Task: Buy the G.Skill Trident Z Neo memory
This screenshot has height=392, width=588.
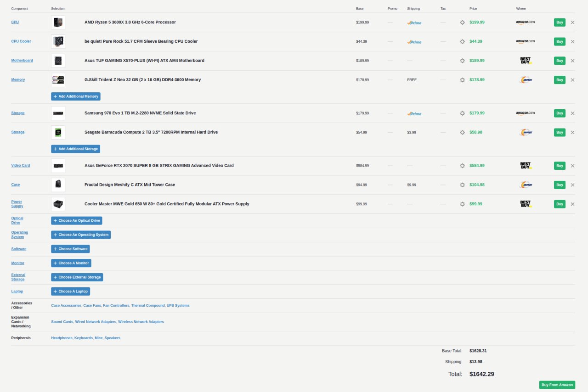Action: pos(560,80)
